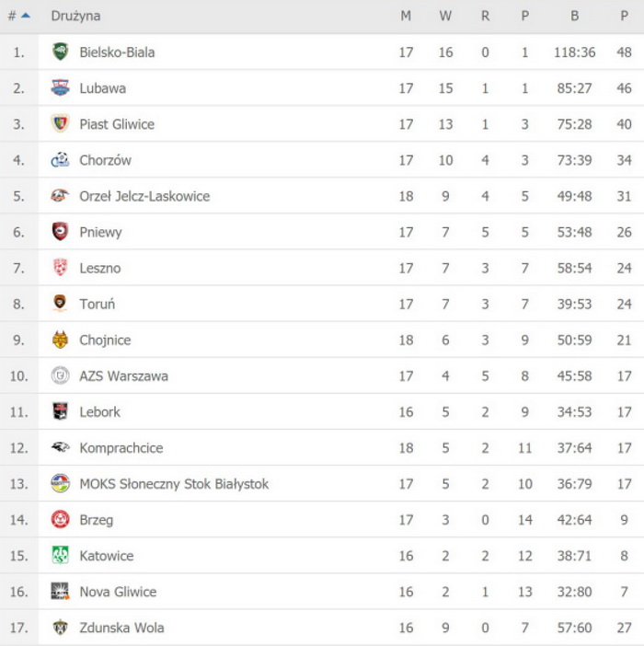Sort table by rank arrow
The image size is (644, 646).
[26, 16]
